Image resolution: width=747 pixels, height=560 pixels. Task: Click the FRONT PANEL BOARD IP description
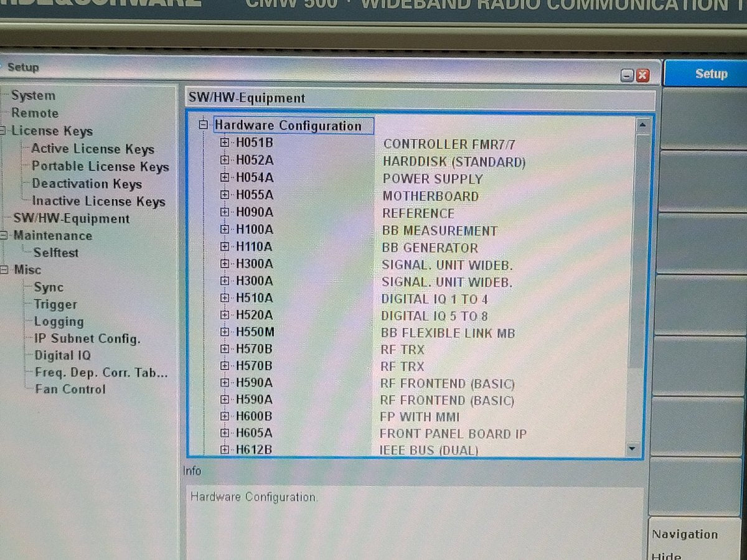(x=453, y=434)
